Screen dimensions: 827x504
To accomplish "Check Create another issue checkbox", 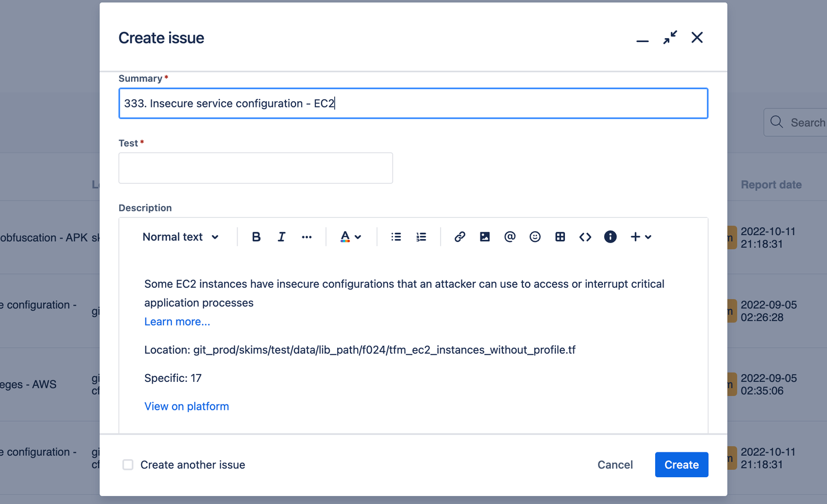I will (x=128, y=465).
